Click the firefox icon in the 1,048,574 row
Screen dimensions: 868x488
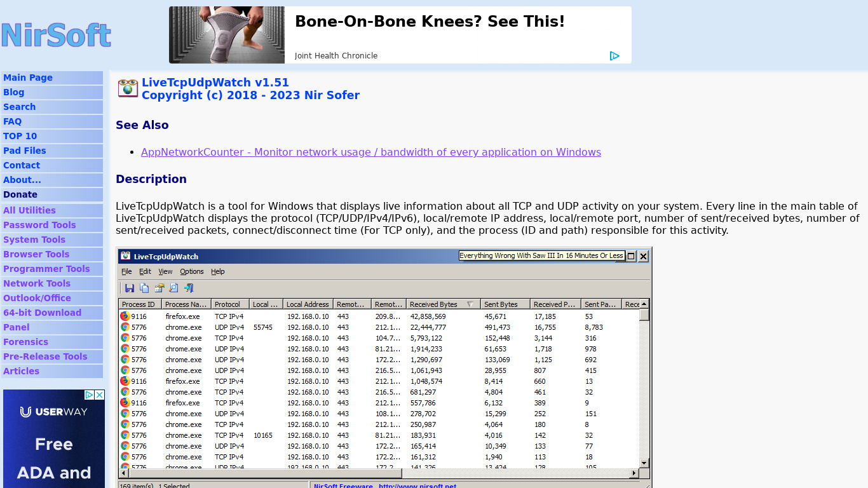pos(125,381)
